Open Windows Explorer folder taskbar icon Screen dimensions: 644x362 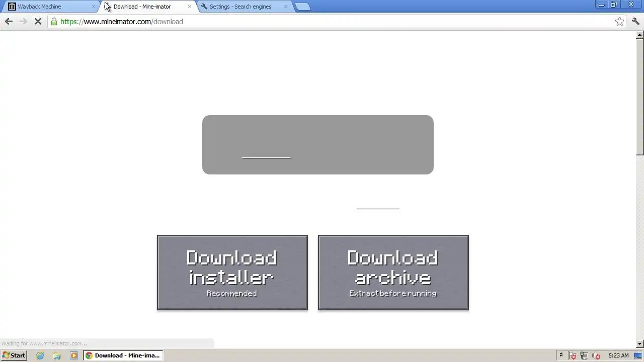57,355
